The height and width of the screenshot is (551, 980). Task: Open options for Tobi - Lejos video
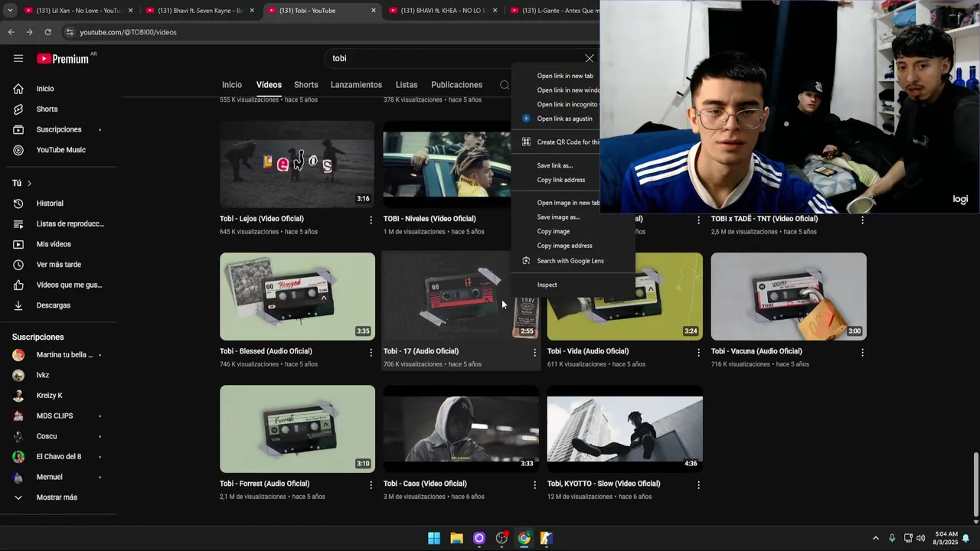pos(371,220)
